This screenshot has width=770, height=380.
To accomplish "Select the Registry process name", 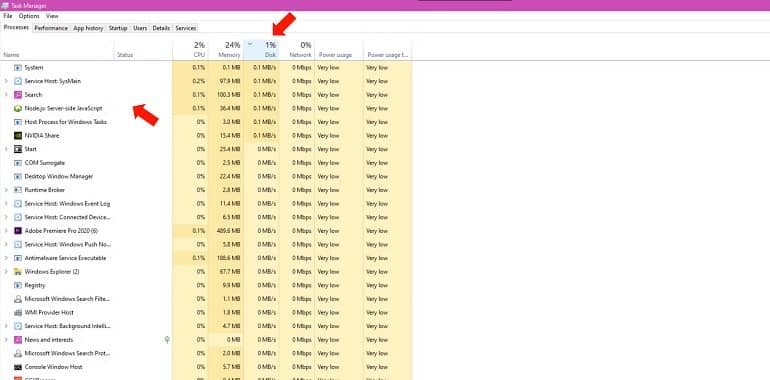I will click(x=35, y=285).
